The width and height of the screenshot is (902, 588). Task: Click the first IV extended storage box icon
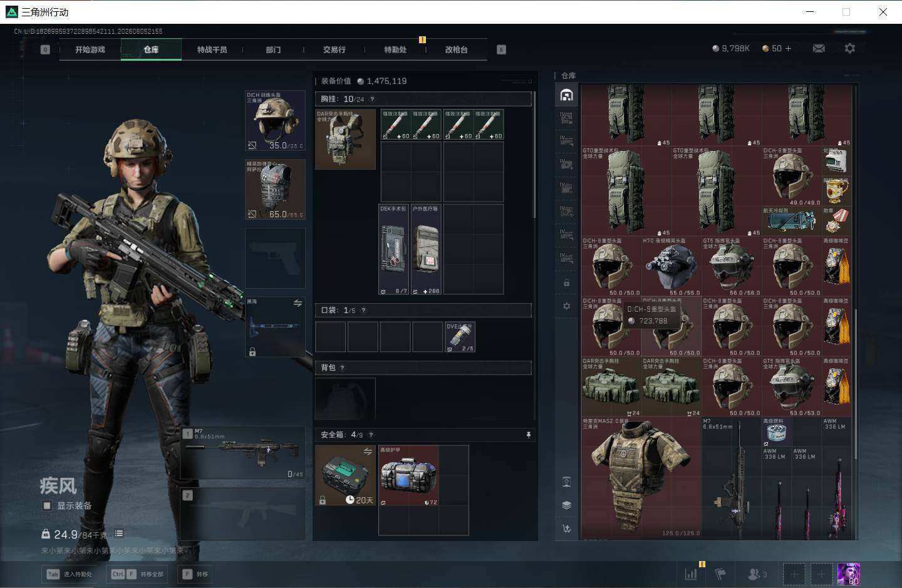pyautogui.click(x=566, y=118)
